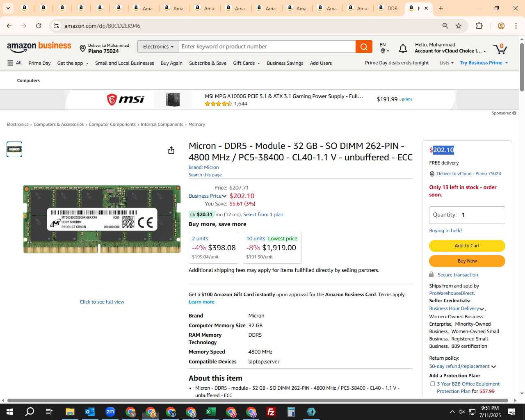This screenshot has height=420, width=525.
Task: Click the Buy Now button
Action: pos(467,261)
